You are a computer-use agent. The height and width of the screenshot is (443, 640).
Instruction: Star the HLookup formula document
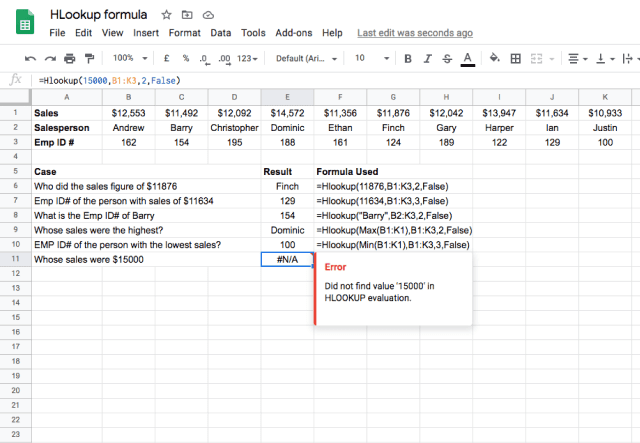click(166, 15)
